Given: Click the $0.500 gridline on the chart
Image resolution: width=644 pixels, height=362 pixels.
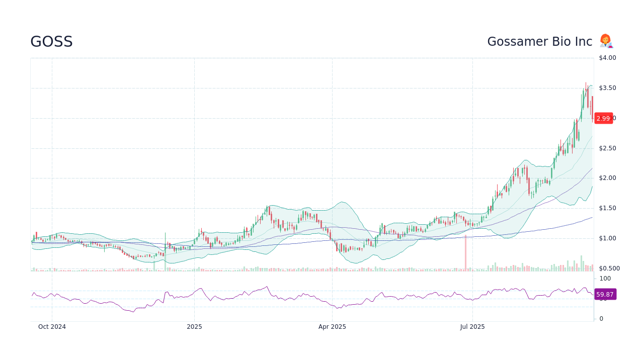Looking at the screenshot, I should tap(609, 268).
